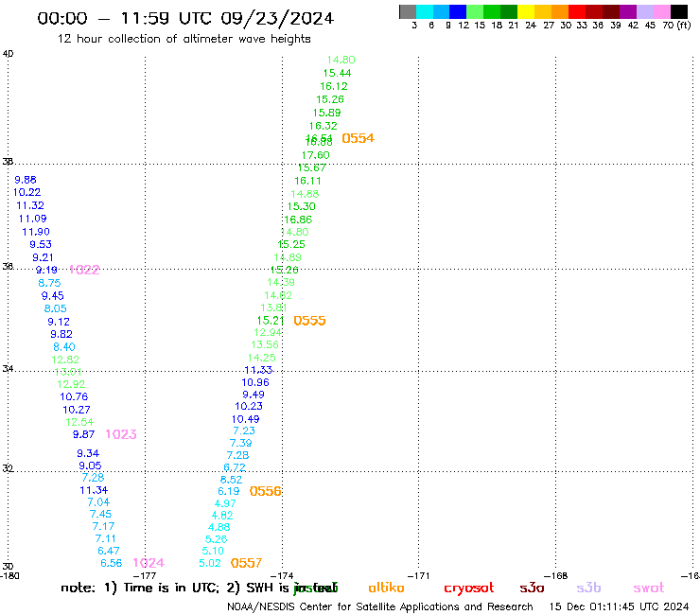
Task: Select the wave height value 16.86
Action: pyautogui.click(x=298, y=220)
